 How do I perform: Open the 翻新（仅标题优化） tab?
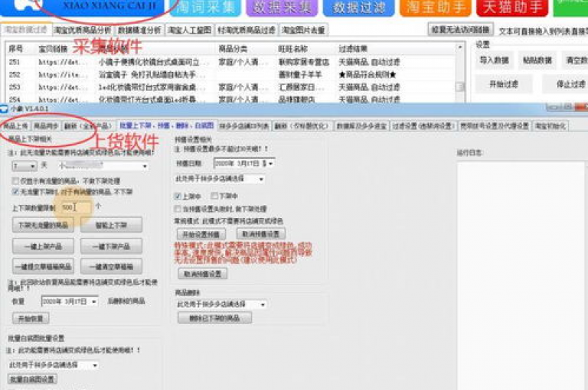click(302, 126)
